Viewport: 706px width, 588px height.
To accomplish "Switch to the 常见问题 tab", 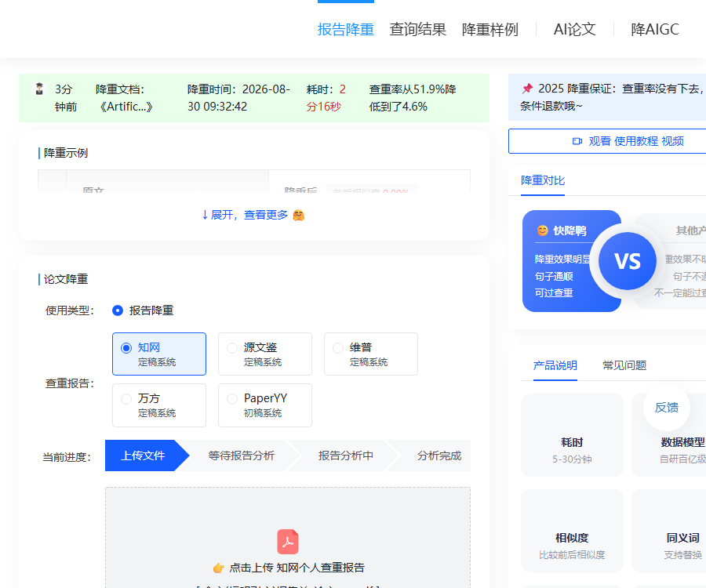I will pyautogui.click(x=624, y=365).
